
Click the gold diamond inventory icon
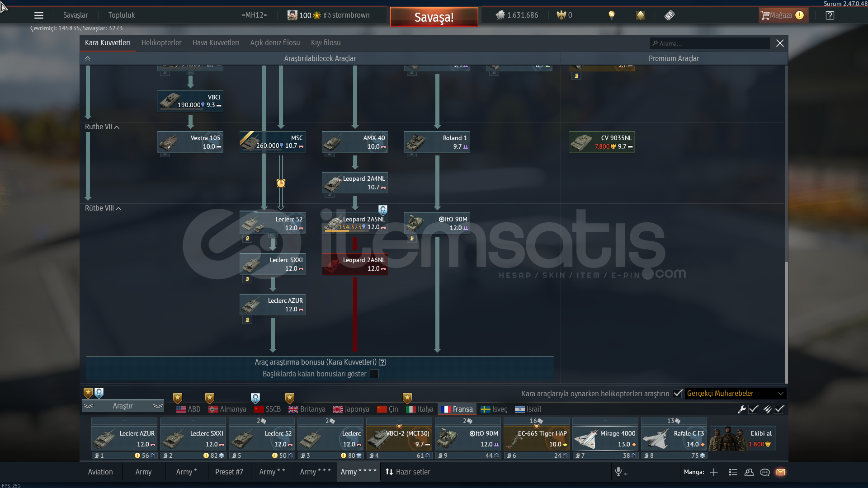641,15
